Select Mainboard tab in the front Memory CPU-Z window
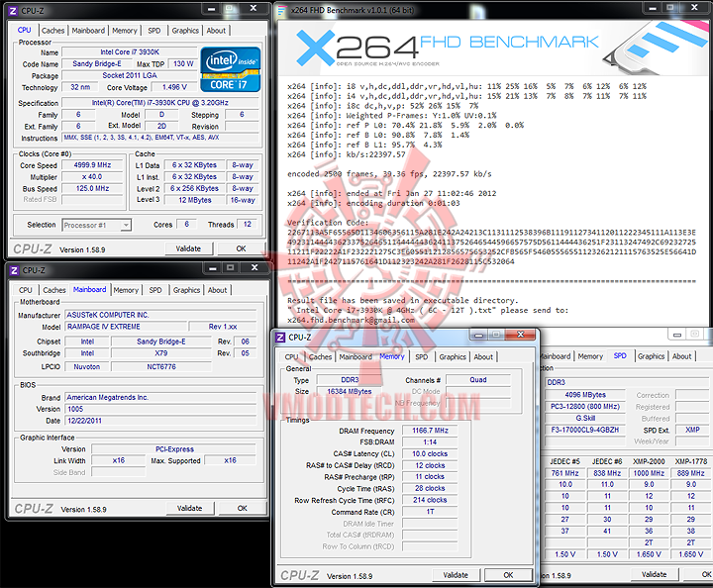713x588 pixels. (356, 357)
